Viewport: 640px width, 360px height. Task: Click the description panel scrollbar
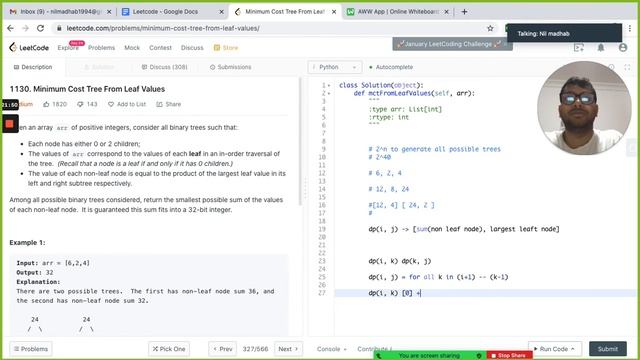pyautogui.click(x=300, y=141)
